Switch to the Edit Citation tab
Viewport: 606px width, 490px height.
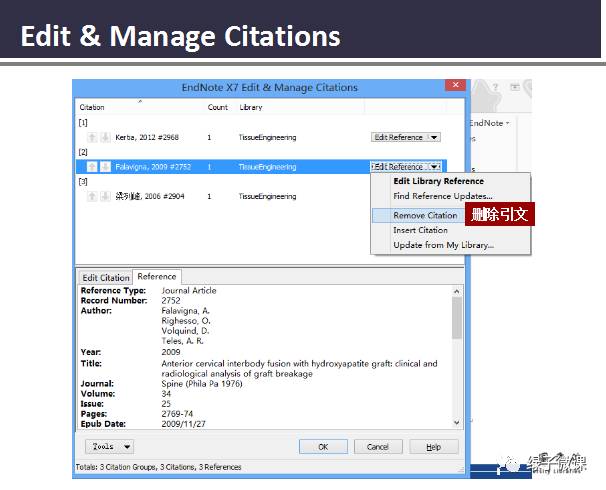106,277
